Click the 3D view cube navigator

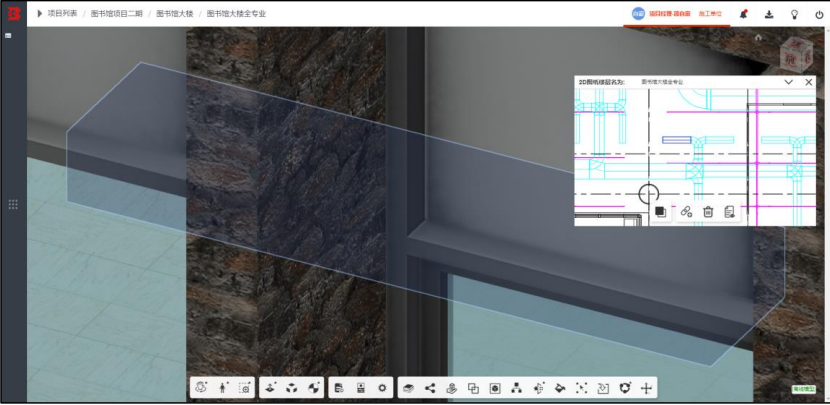[x=797, y=53]
